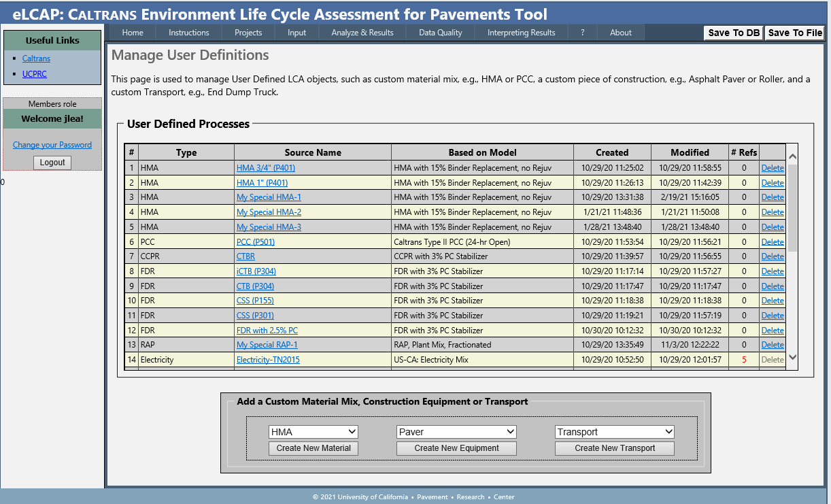Screen dimensions: 831x504
Task: Click the Save To DB button
Action: (734, 33)
